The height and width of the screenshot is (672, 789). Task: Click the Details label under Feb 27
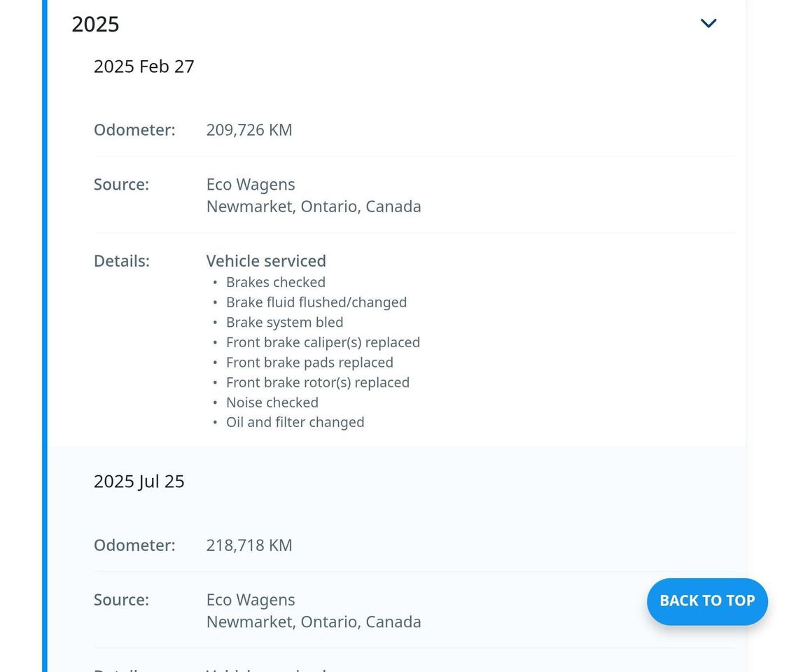click(122, 261)
